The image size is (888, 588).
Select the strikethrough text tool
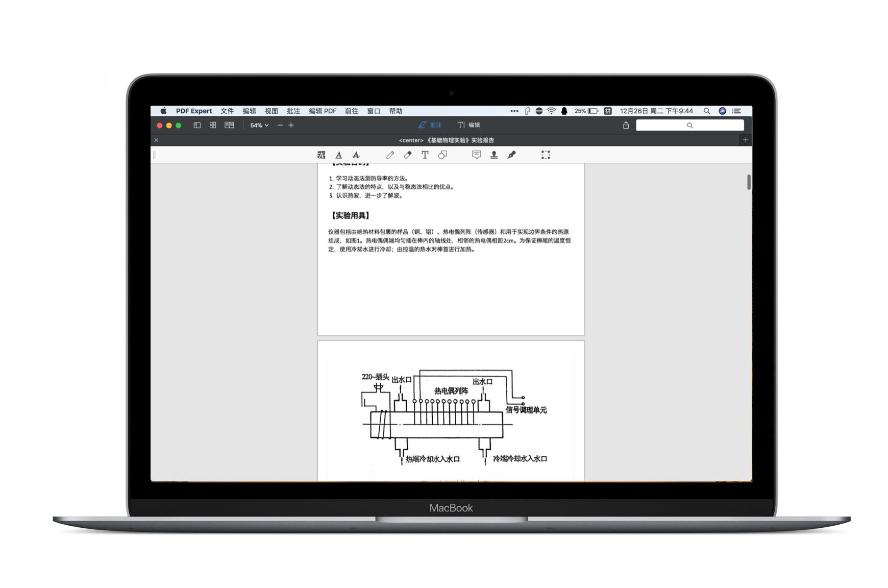coord(356,155)
